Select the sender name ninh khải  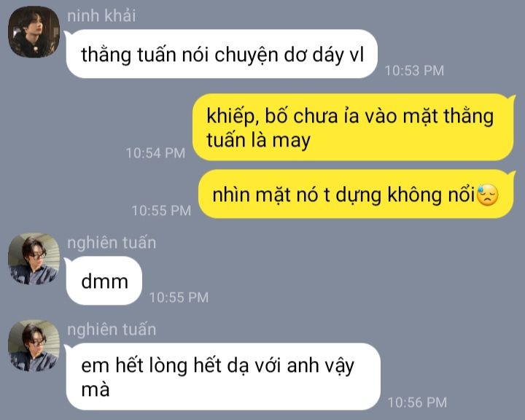pyautogui.click(x=101, y=16)
